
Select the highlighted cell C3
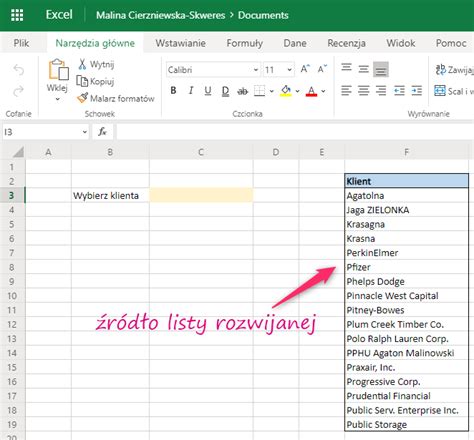pos(201,195)
